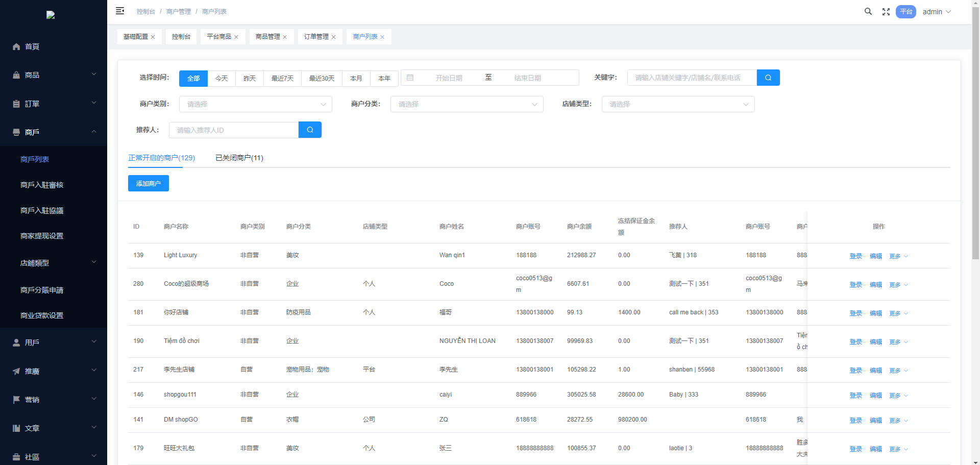Click the 开始日期 date field
The height and width of the screenshot is (465, 980).
coord(448,78)
